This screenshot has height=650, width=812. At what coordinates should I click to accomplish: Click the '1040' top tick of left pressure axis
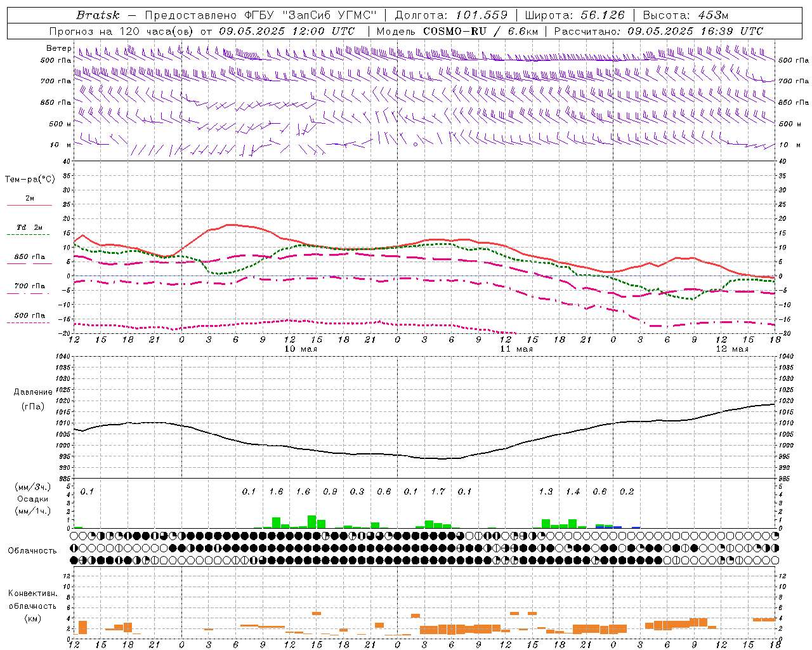62,356
